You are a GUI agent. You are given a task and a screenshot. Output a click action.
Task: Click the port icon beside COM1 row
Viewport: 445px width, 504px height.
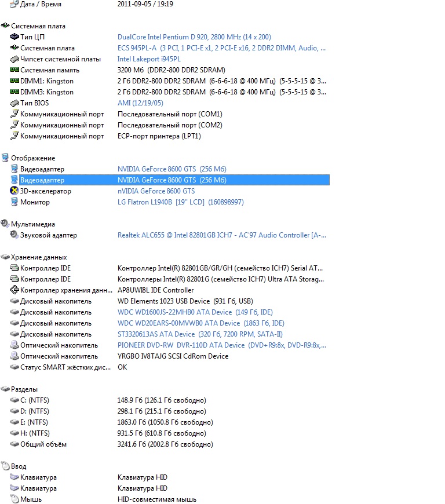(x=14, y=114)
